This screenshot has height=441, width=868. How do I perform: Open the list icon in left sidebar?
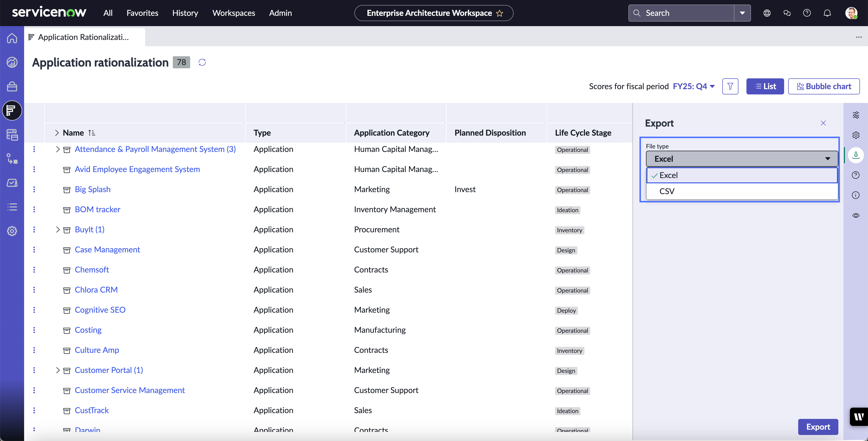(12, 207)
